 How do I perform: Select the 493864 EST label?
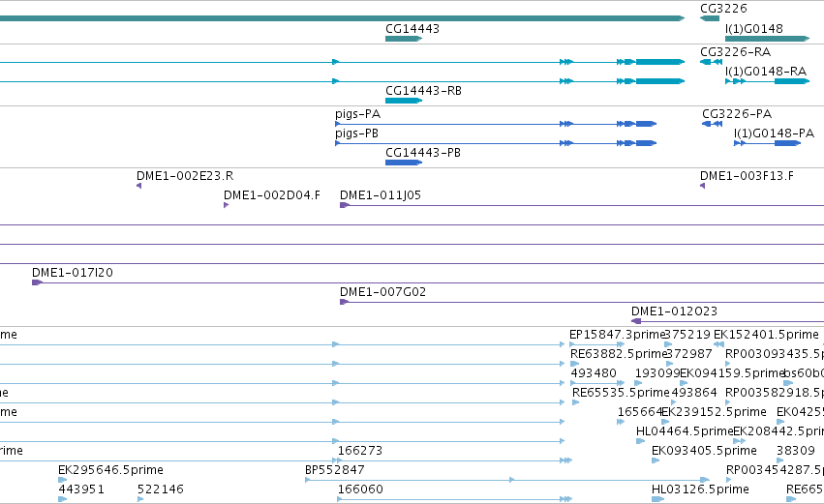tap(694, 393)
